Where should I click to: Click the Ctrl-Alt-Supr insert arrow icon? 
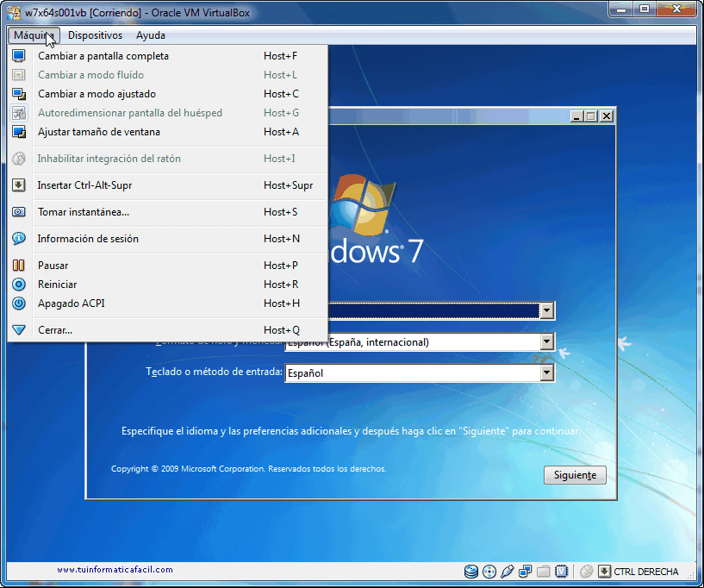18,185
